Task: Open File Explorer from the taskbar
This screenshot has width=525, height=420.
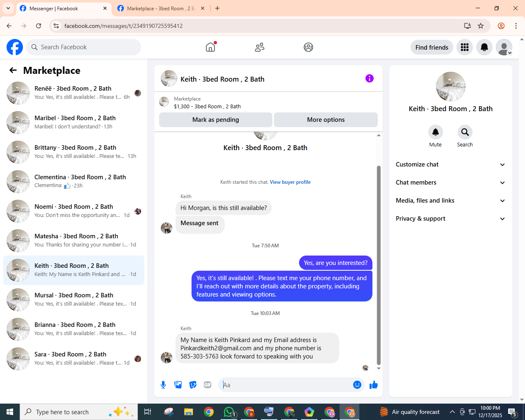Action: pyautogui.click(x=189, y=412)
